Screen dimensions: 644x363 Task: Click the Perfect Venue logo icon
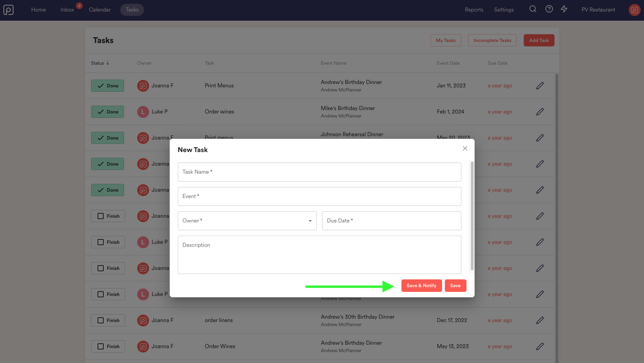(x=8, y=10)
